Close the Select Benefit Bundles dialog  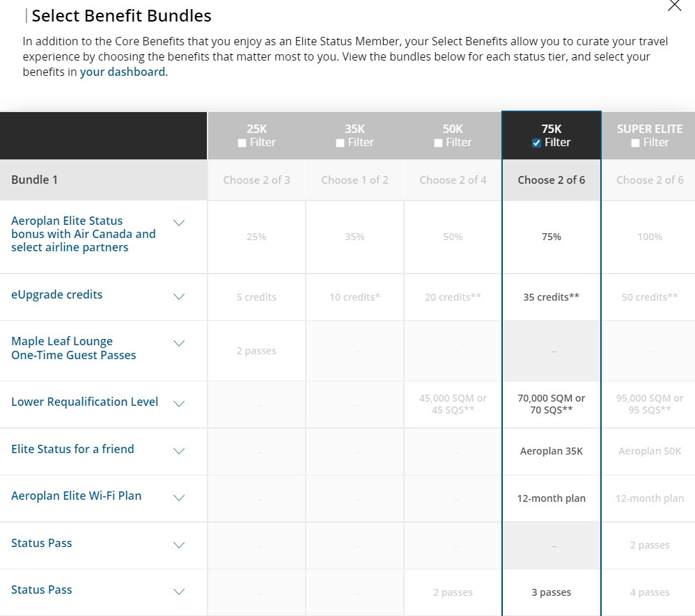click(674, 6)
